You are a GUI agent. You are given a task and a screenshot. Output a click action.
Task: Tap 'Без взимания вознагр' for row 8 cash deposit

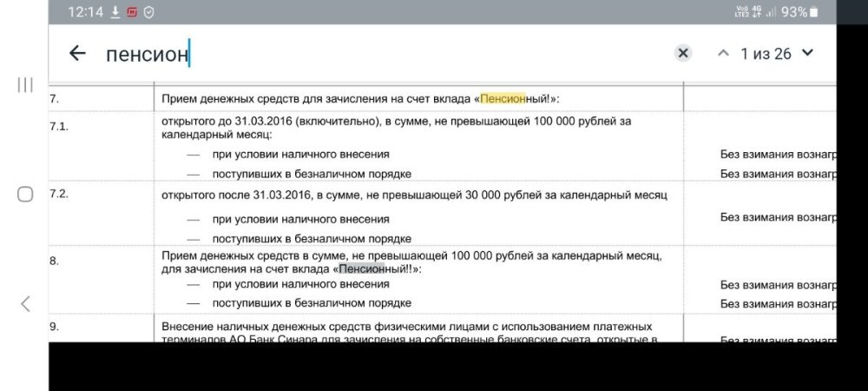pos(779,285)
